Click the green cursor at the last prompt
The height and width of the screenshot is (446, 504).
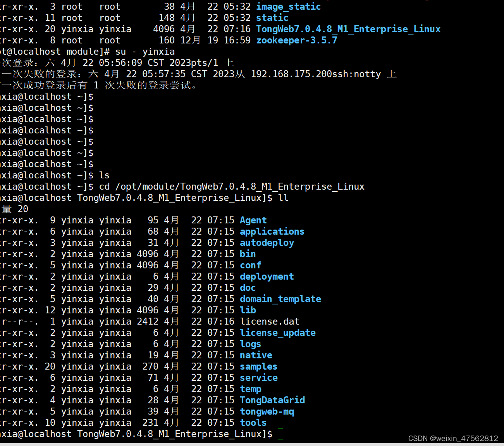point(280,434)
